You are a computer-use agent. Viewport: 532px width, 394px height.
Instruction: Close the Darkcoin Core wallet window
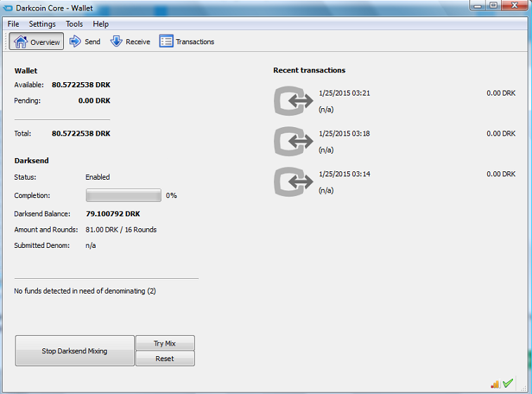514,6
